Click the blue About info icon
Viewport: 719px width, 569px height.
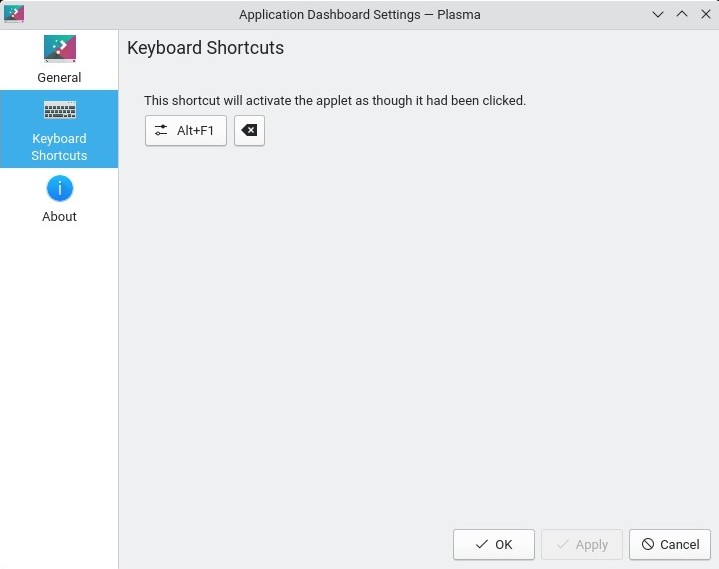click(x=59, y=188)
